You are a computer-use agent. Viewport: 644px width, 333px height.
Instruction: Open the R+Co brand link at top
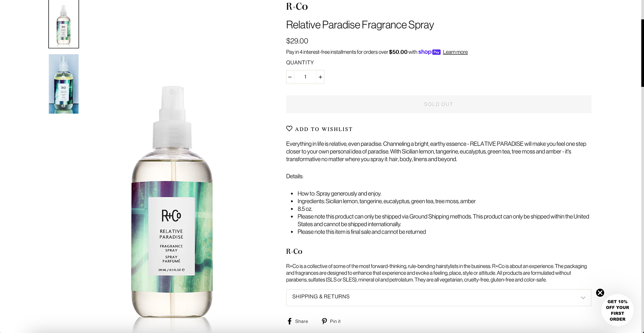[x=297, y=6]
